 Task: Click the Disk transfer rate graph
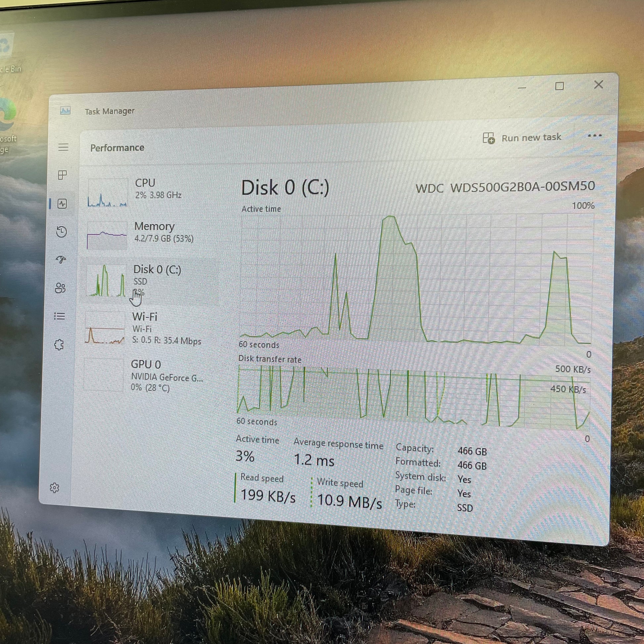coord(413,397)
